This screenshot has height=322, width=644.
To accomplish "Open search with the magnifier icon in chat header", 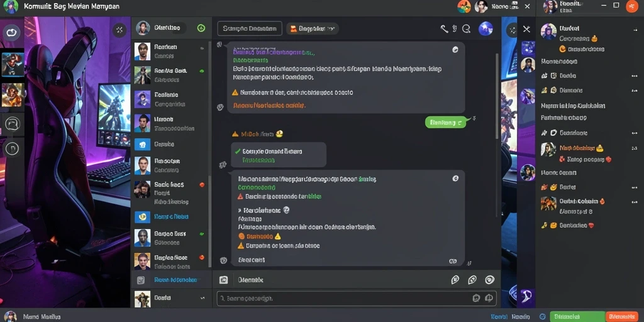I will click(466, 29).
